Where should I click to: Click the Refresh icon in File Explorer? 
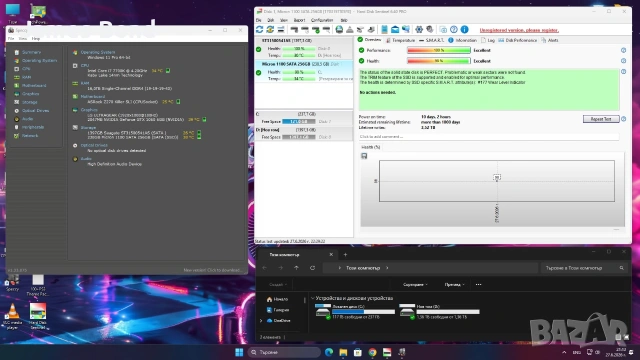(312, 268)
